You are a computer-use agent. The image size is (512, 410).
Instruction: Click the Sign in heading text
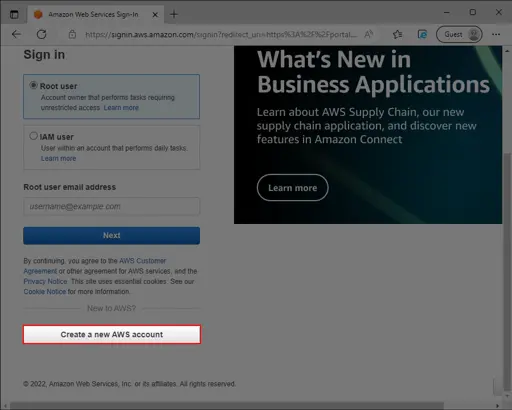pyautogui.click(x=44, y=55)
